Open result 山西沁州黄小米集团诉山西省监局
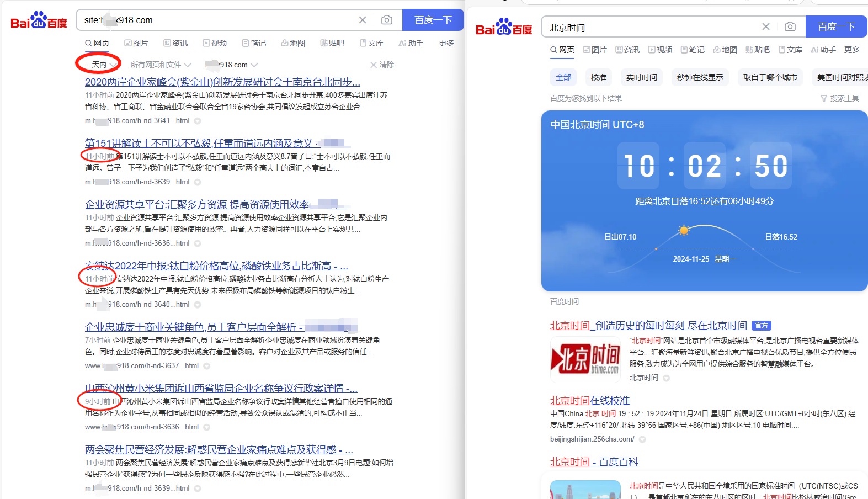 click(221, 389)
